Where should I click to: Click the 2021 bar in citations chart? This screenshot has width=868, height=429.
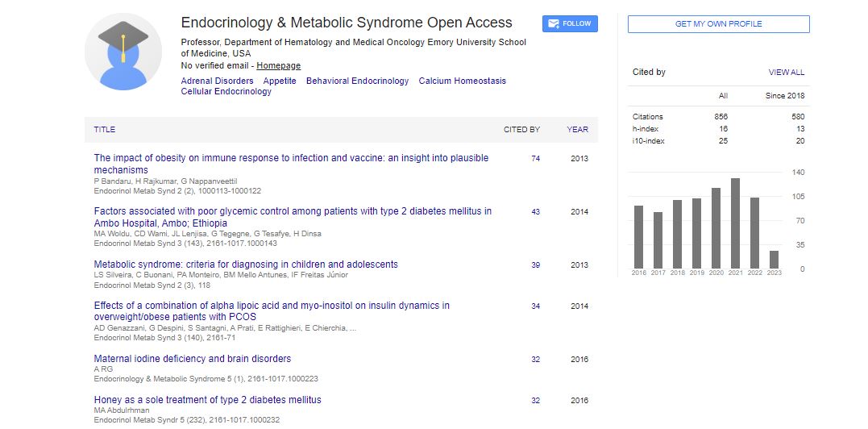[735, 223]
